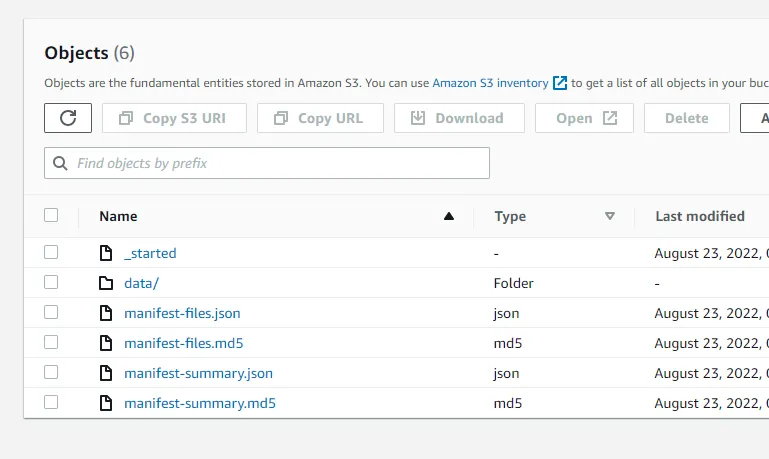Check the box for the data/ folder
Viewport: 769px width, 459px height.
(x=51, y=283)
